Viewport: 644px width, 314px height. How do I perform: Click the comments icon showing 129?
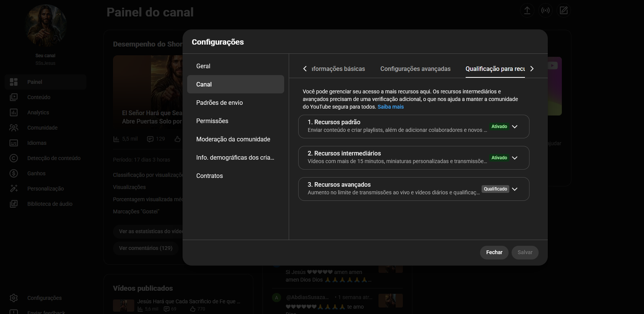(x=150, y=139)
